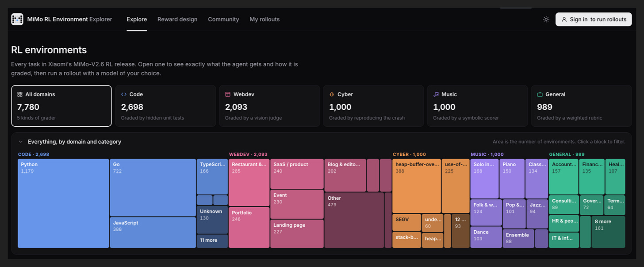This screenshot has height=267, width=644.
Task: Click the Cyber bug icon
Action: (x=332, y=94)
